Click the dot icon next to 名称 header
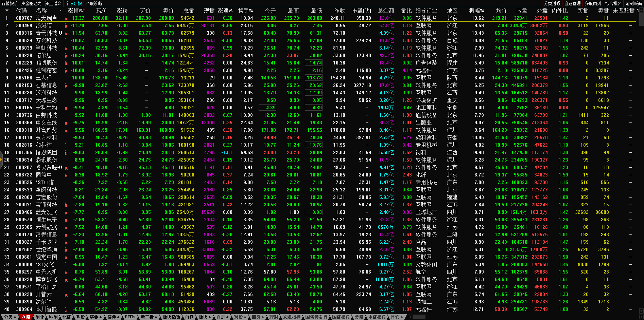 click(x=60, y=11)
